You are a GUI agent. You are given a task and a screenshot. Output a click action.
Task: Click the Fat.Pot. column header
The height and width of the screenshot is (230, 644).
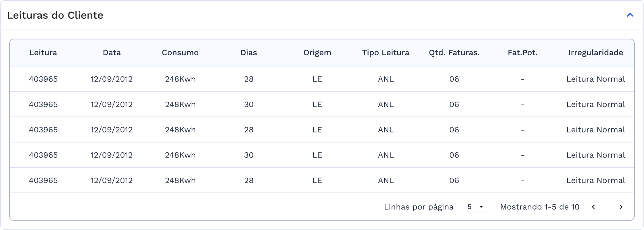[x=522, y=53]
